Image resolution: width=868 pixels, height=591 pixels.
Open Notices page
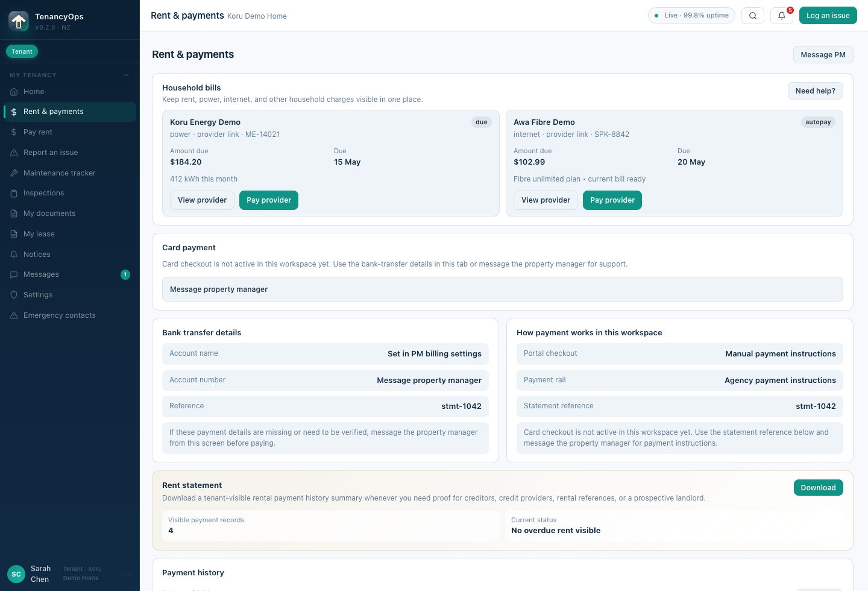click(x=70, y=254)
